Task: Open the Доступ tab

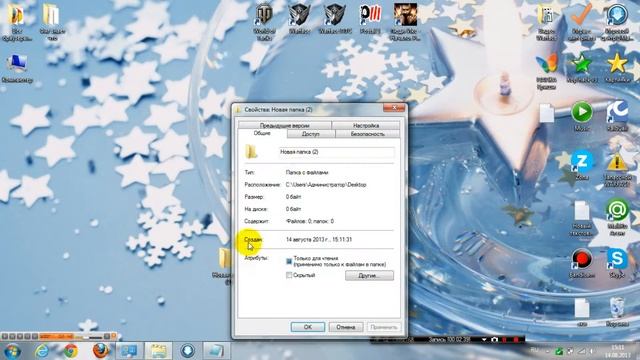Action: 311,134
